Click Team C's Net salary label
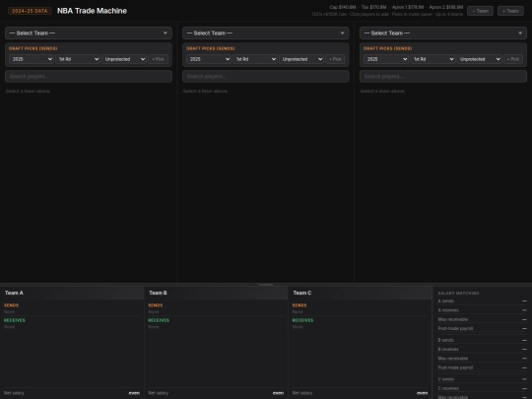This screenshot has width=532, height=399. click(302, 393)
